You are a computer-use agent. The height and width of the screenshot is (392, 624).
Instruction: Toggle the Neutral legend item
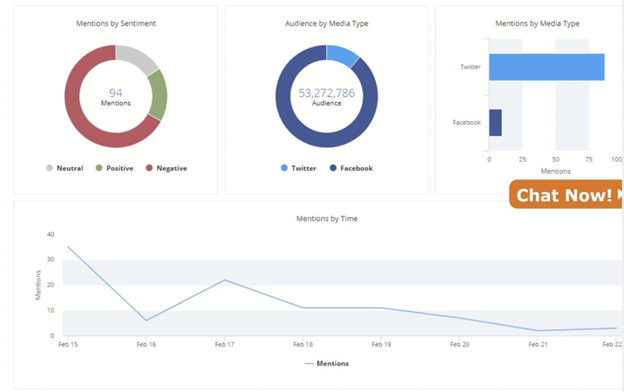pyautogui.click(x=64, y=168)
